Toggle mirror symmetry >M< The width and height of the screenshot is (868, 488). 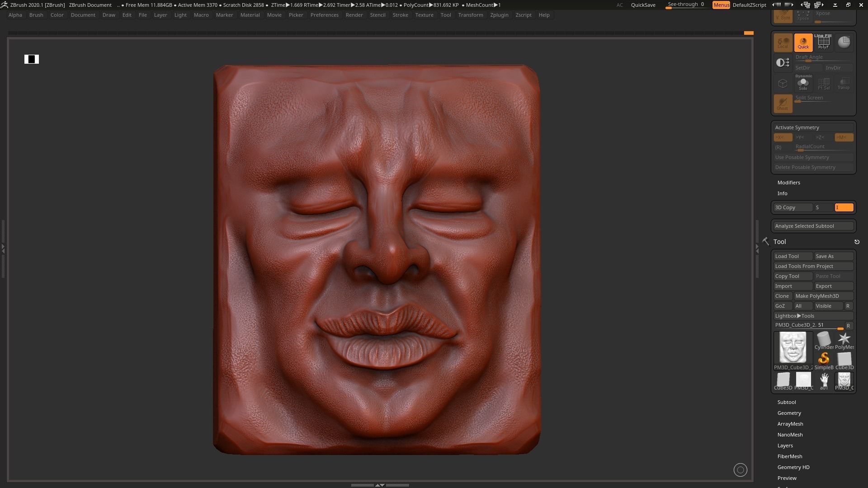coord(844,137)
